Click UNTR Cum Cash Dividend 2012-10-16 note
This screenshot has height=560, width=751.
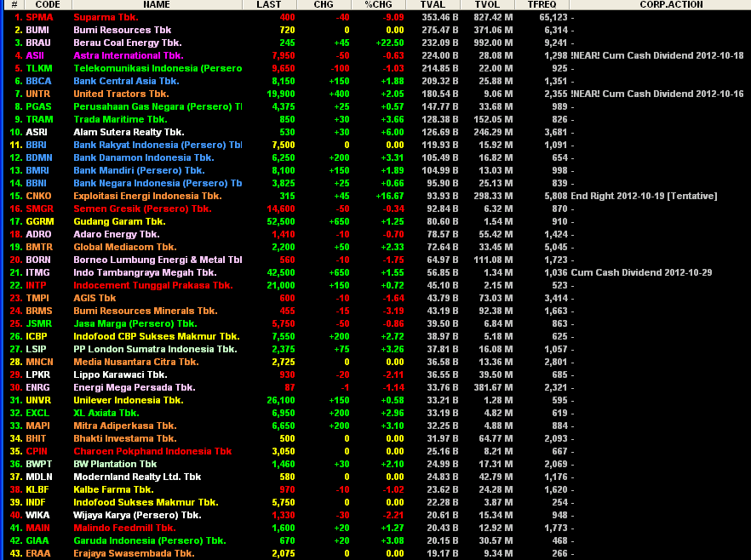click(x=657, y=94)
